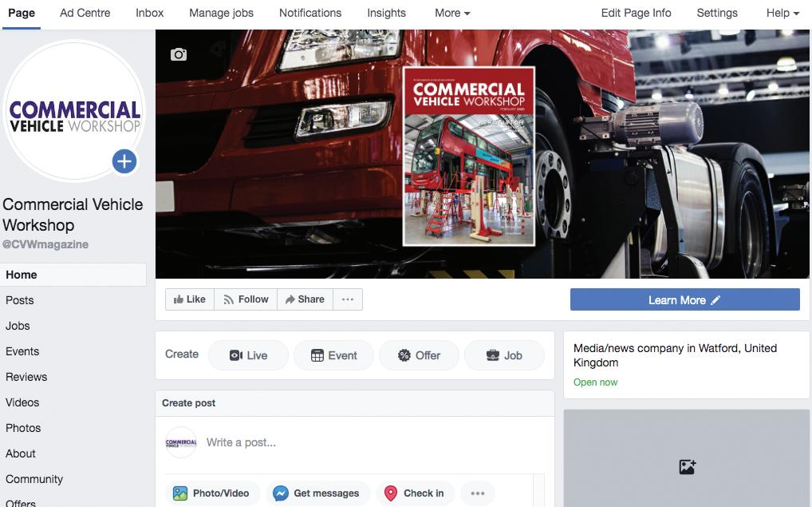Open Reviews in the sidebar
This screenshot has width=812, height=507.
26,377
